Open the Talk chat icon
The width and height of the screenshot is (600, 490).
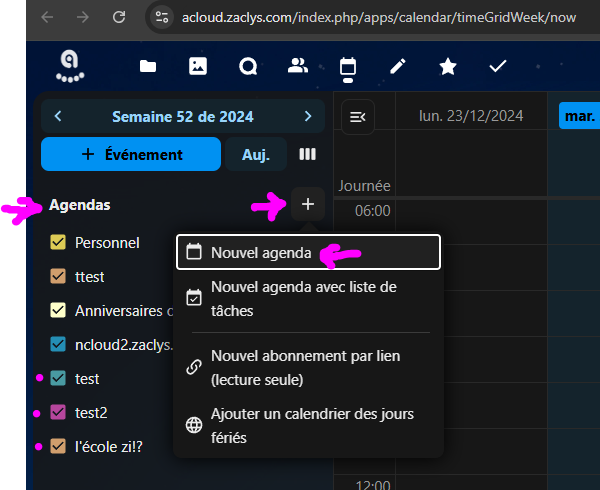point(248,66)
